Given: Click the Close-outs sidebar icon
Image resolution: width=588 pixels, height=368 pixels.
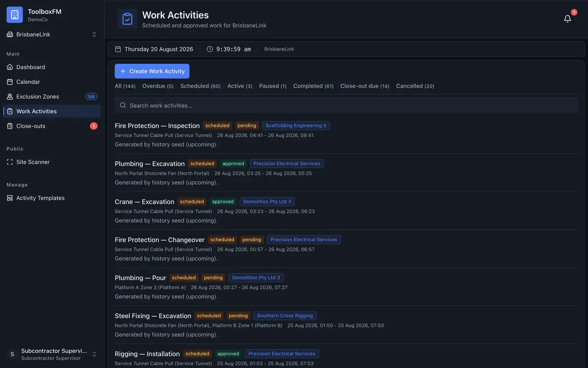Looking at the screenshot, I should [x=10, y=126].
